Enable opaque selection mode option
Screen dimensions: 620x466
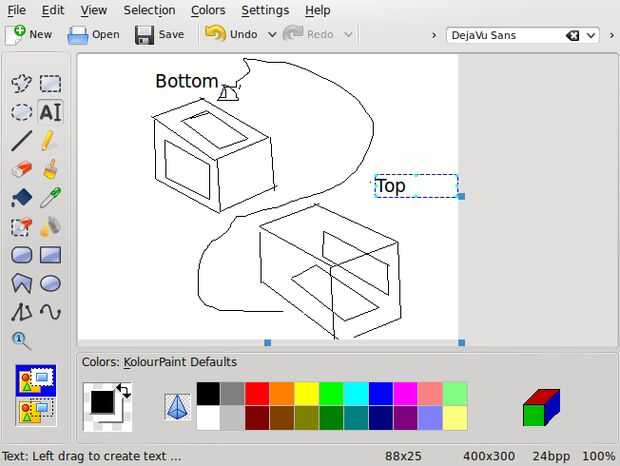[x=35, y=379]
